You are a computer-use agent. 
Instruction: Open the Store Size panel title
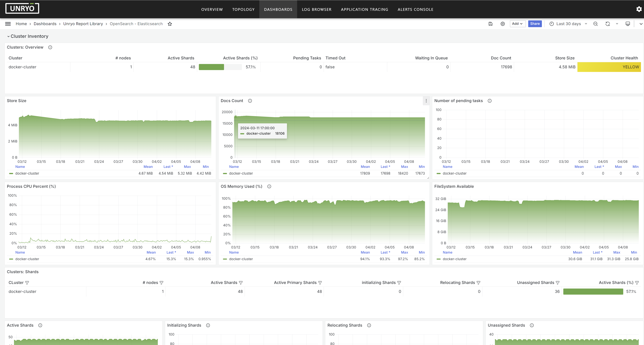[17, 101]
